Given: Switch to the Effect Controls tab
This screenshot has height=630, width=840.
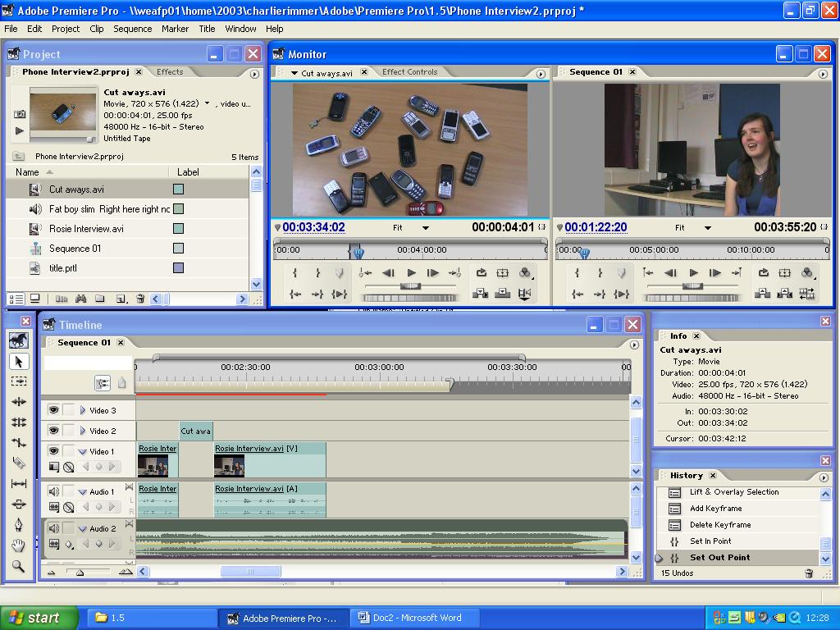Looking at the screenshot, I should [x=410, y=72].
